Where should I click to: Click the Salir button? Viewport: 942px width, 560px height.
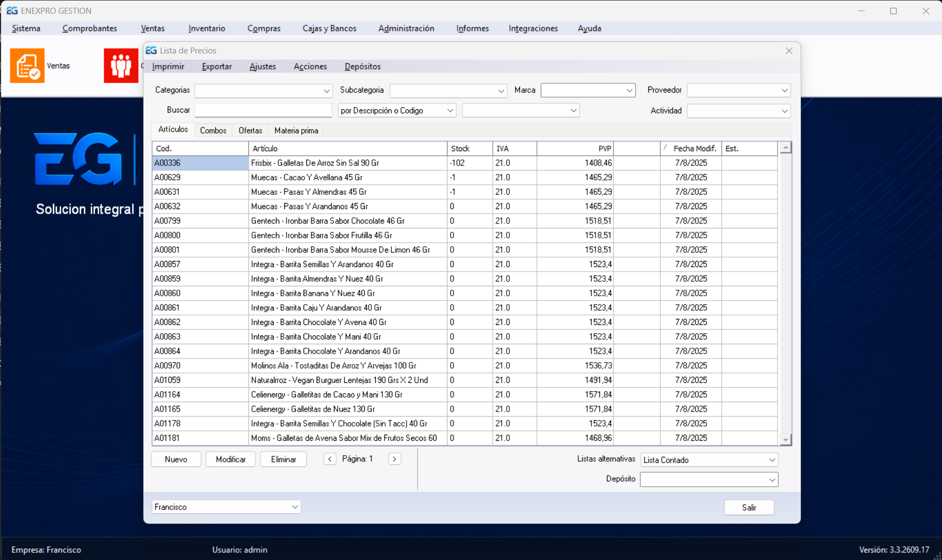749,508
